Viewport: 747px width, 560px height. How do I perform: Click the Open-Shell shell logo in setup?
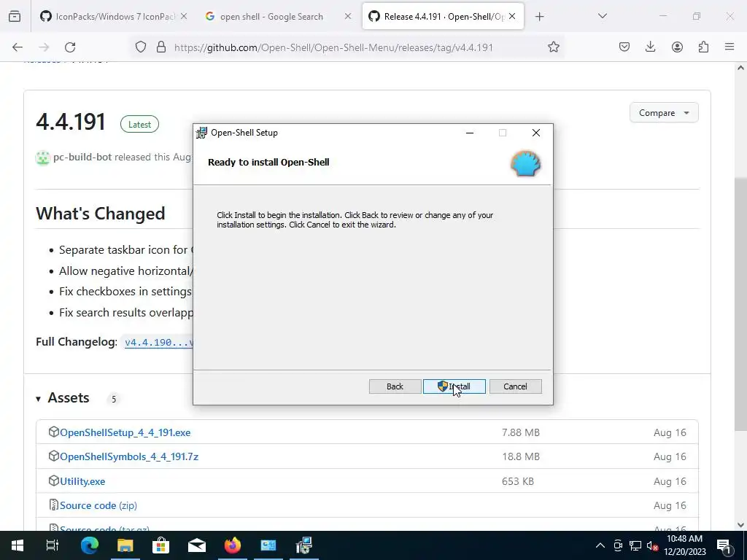[x=526, y=163]
